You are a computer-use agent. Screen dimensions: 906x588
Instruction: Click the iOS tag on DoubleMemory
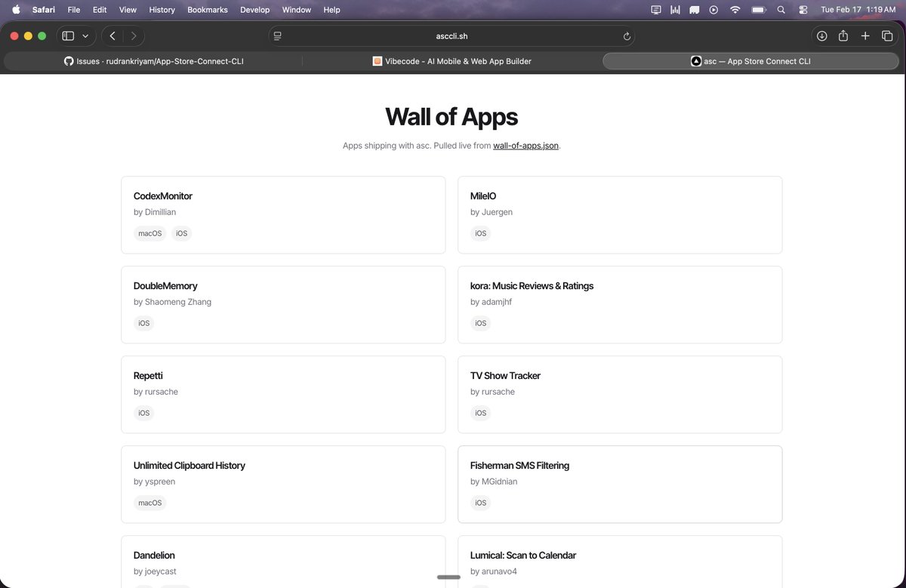tap(143, 323)
